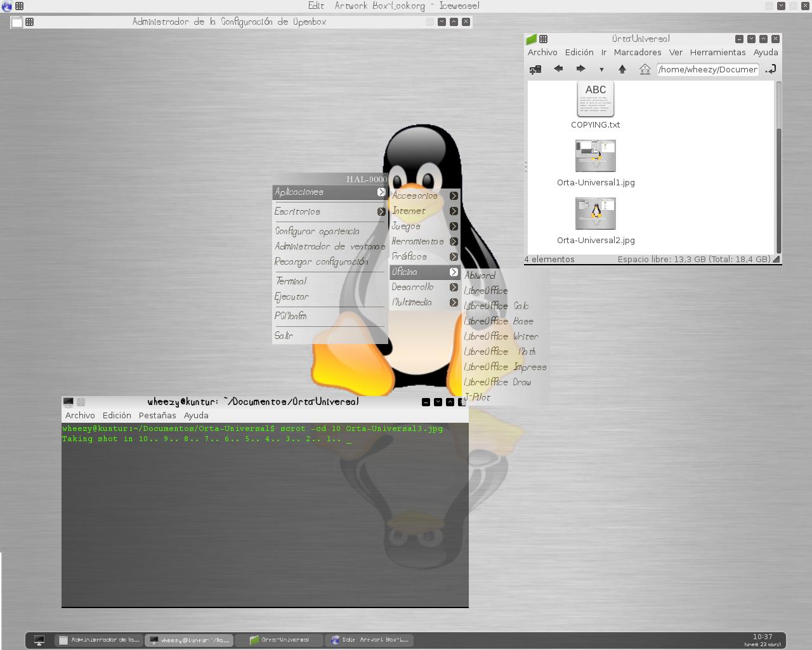Choose Terminal in the root menu

pyautogui.click(x=330, y=281)
